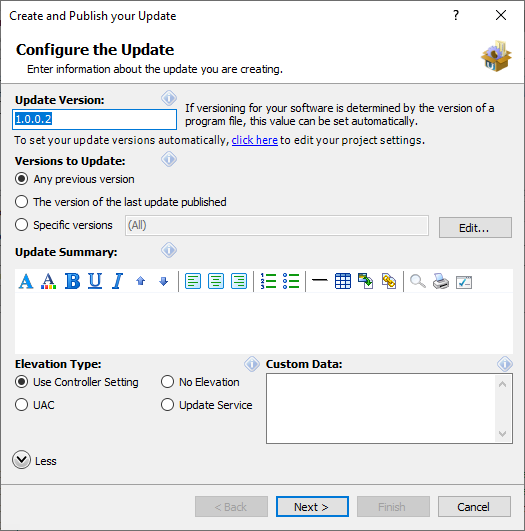Click the print icon in toolbar

tap(441, 281)
